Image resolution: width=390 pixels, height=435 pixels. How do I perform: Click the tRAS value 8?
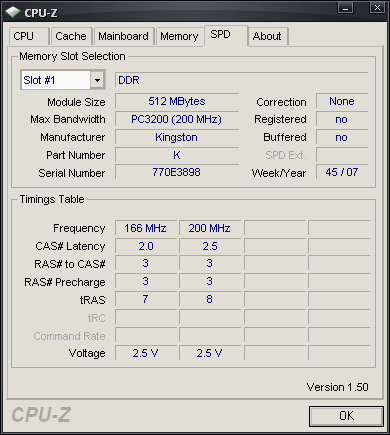pyautogui.click(x=210, y=299)
